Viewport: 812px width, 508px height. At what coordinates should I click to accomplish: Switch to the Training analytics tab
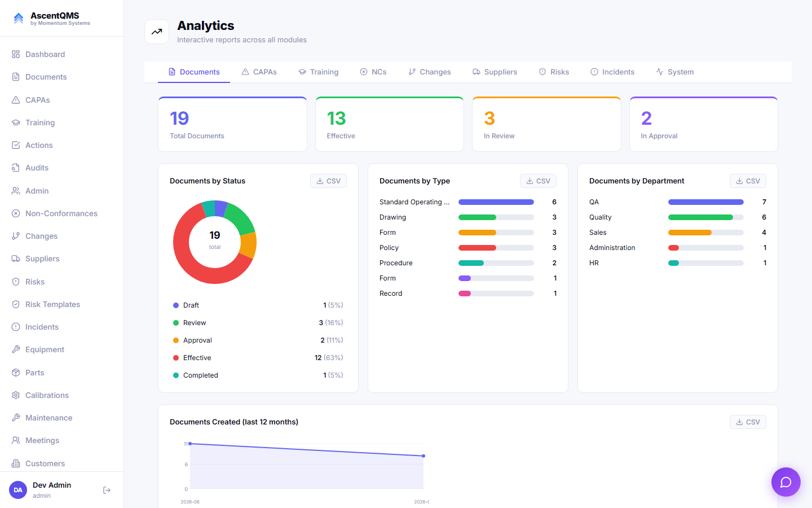(319, 72)
